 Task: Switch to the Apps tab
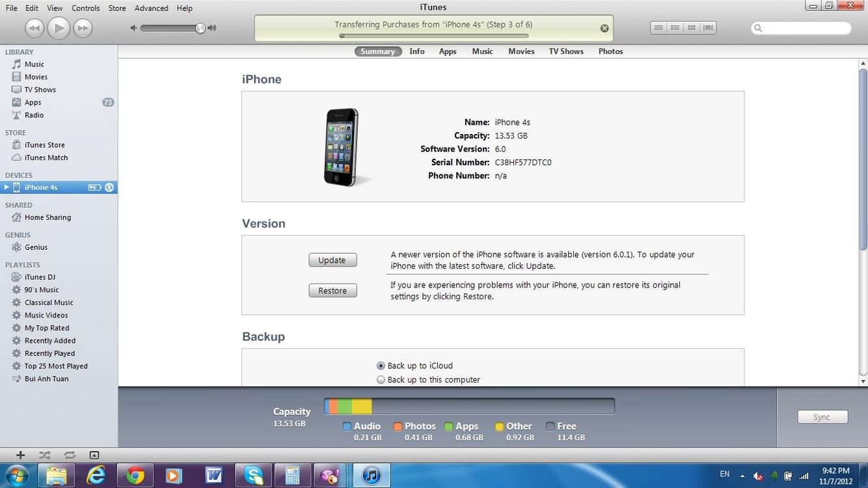click(x=448, y=51)
